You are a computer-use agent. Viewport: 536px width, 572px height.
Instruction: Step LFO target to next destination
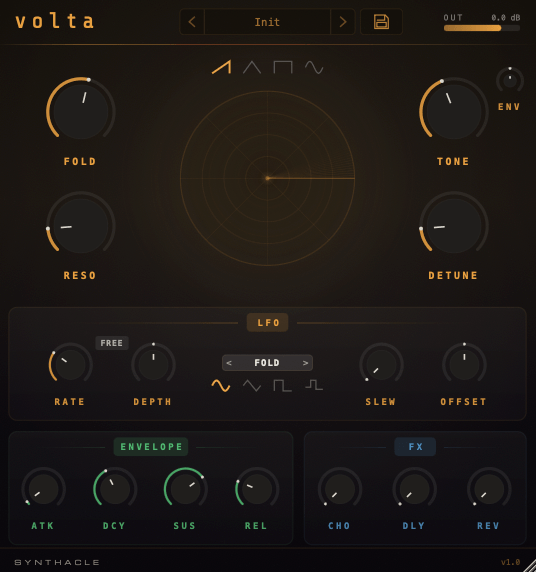(305, 363)
